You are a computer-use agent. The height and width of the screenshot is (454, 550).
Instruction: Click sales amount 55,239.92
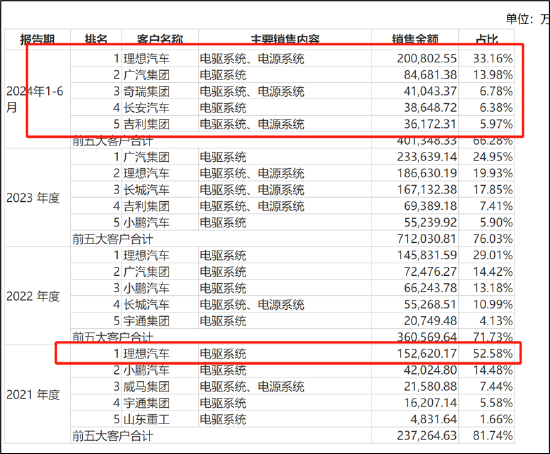(x=430, y=222)
